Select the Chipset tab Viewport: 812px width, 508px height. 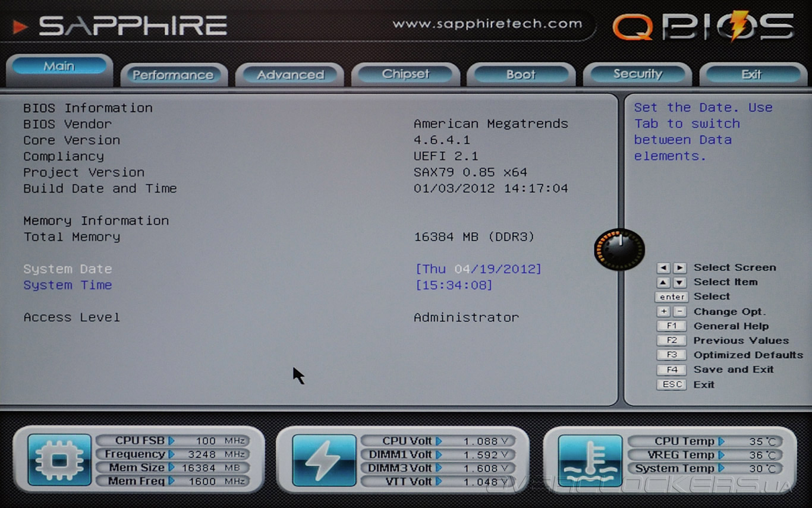(405, 74)
